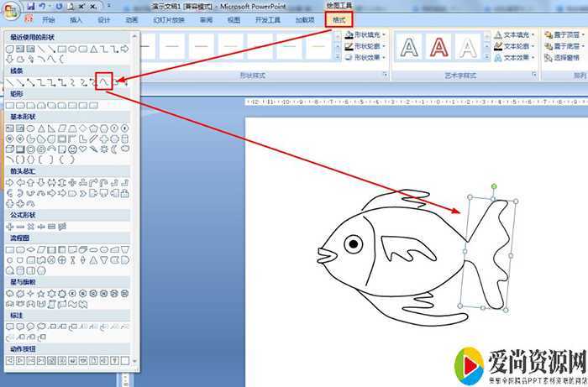Switch to the 格式 Format tab

[339, 18]
